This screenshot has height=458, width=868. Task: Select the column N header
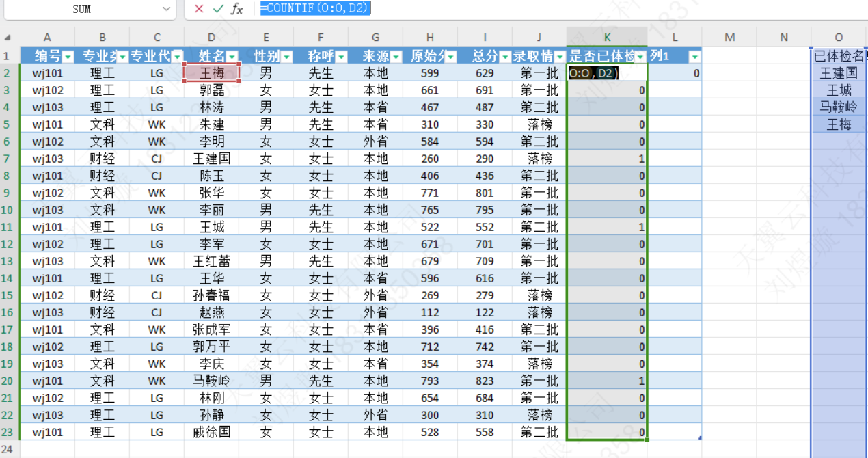point(784,38)
